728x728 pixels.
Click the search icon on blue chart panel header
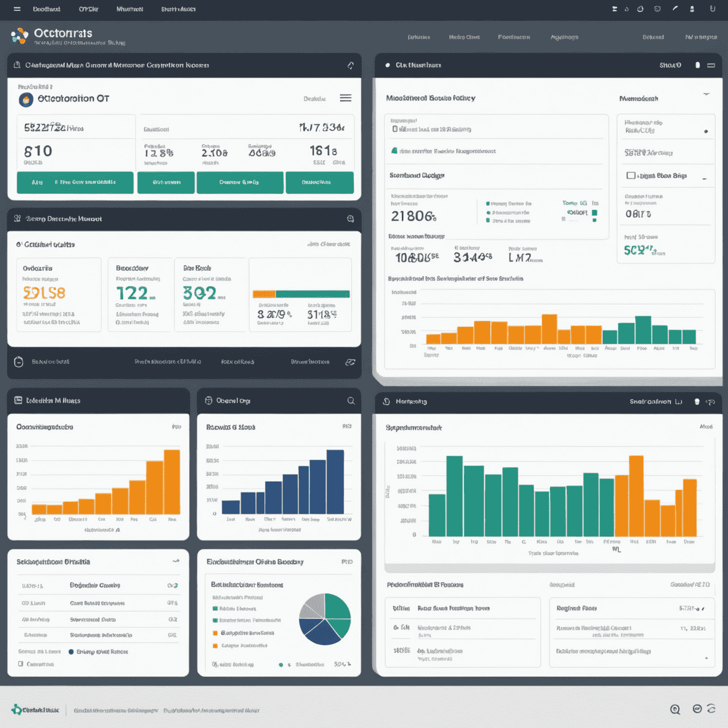pos(351,400)
